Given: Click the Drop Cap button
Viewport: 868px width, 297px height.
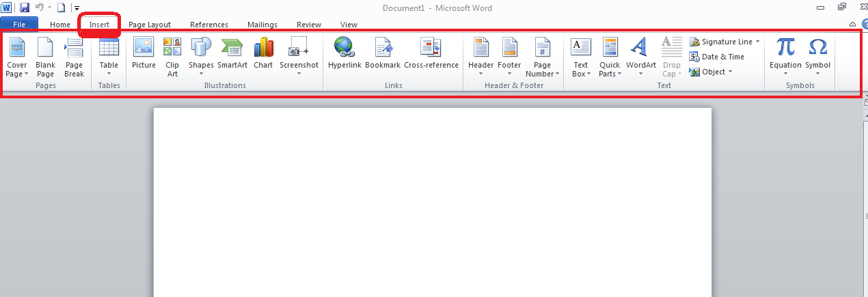Looking at the screenshot, I should tap(671, 57).
